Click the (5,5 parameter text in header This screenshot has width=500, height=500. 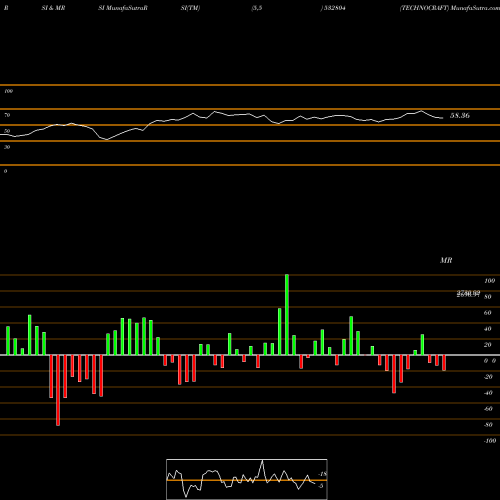(257, 8)
